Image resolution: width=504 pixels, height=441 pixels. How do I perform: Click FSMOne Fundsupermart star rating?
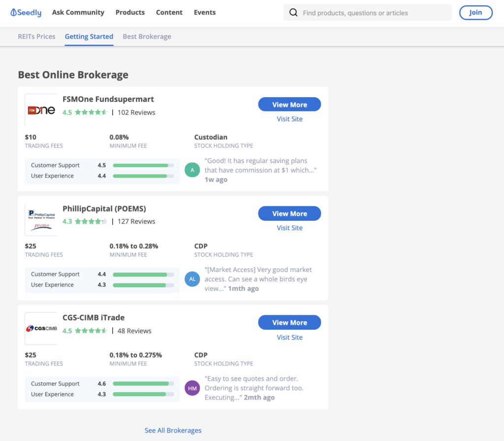pyautogui.click(x=91, y=112)
